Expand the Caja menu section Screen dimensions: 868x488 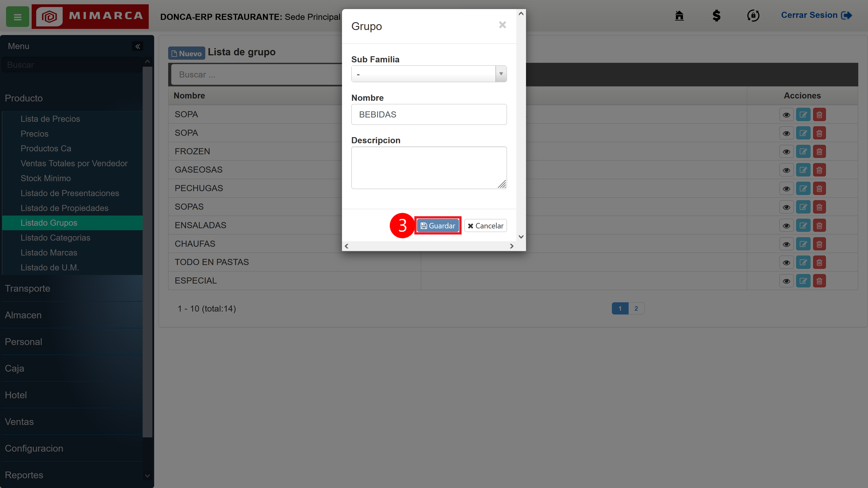pyautogui.click(x=72, y=368)
